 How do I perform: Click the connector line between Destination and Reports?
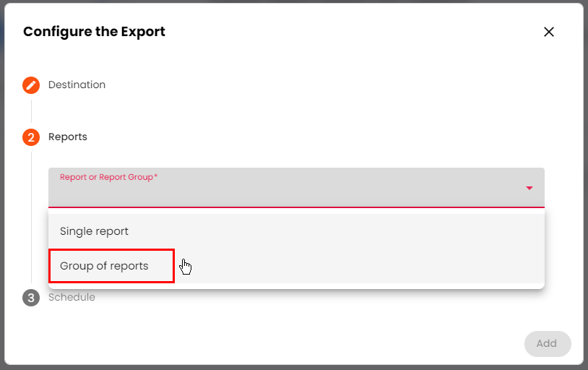(x=31, y=111)
